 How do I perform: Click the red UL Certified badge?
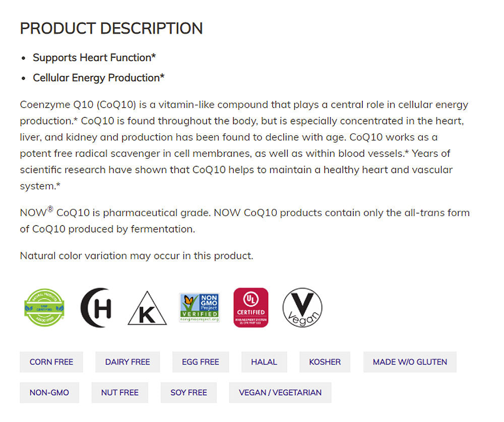pyautogui.click(x=250, y=308)
